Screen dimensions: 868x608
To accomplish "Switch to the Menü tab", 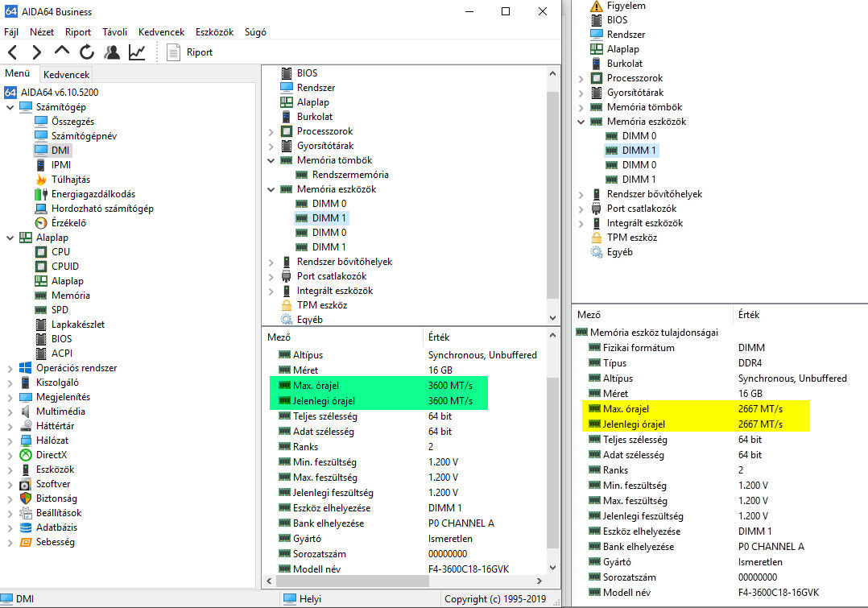I will (x=18, y=73).
